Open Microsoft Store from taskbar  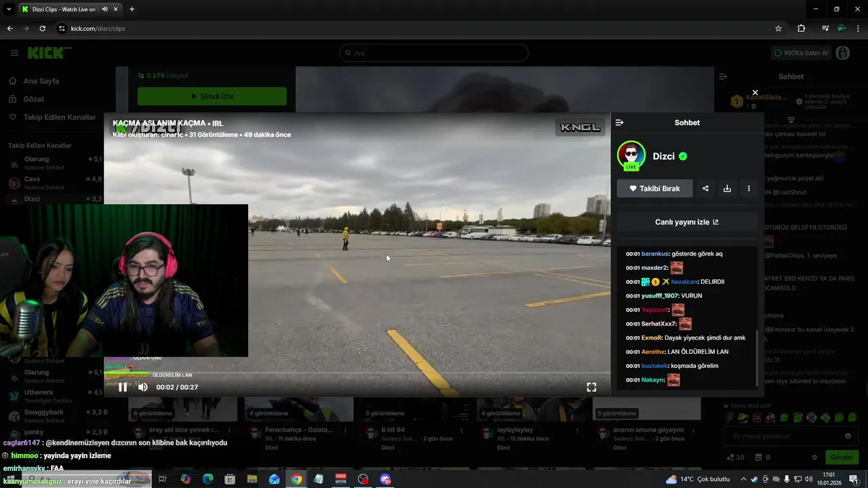230,479
